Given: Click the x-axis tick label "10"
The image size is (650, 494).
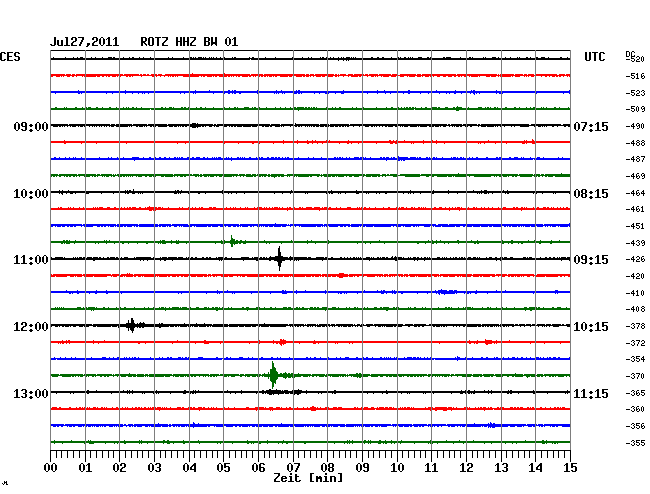Looking at the screenshot, I should click(x=397, y=468).
